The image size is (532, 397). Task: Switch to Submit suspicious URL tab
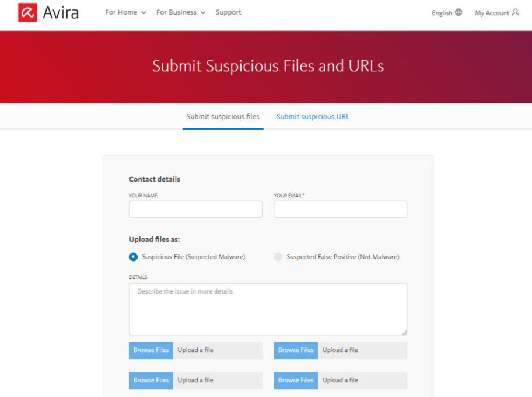tap(313, 117)
